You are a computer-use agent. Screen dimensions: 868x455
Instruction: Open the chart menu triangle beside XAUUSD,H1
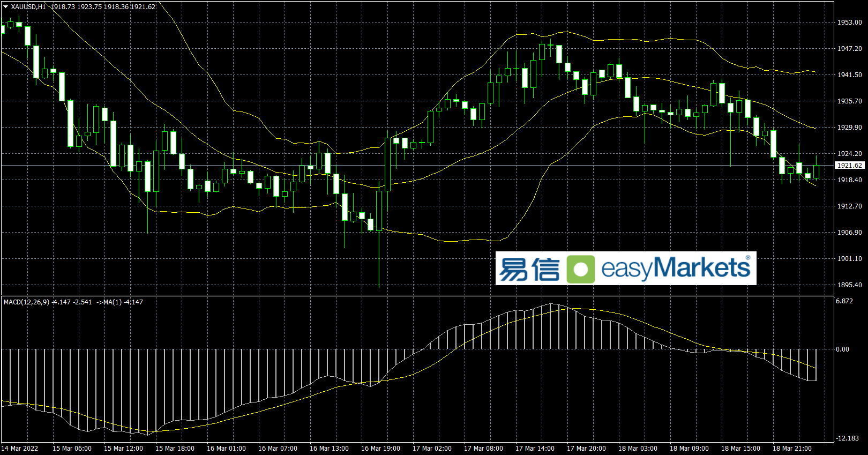(6, 7)
